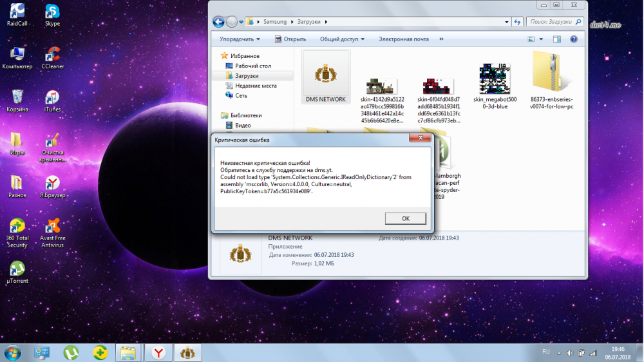Screen dimensions: 644x362
Task: Open the Общий доступ dropdown
Action: 342,39
